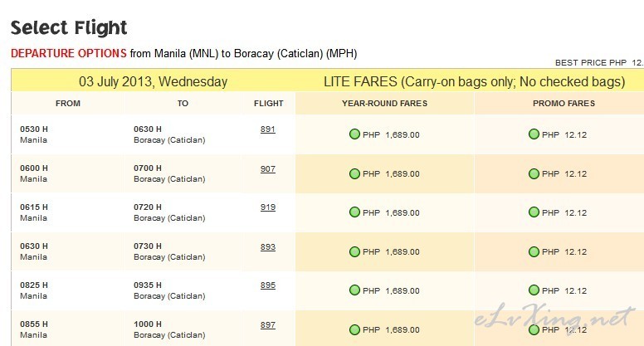Open flight 895 link
This screenshot has width=644, height=346.
(268, 285)
